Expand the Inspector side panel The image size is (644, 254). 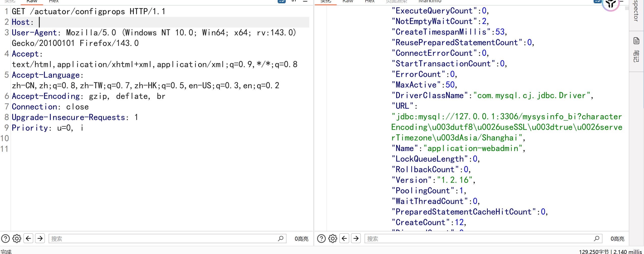(636, 11)
